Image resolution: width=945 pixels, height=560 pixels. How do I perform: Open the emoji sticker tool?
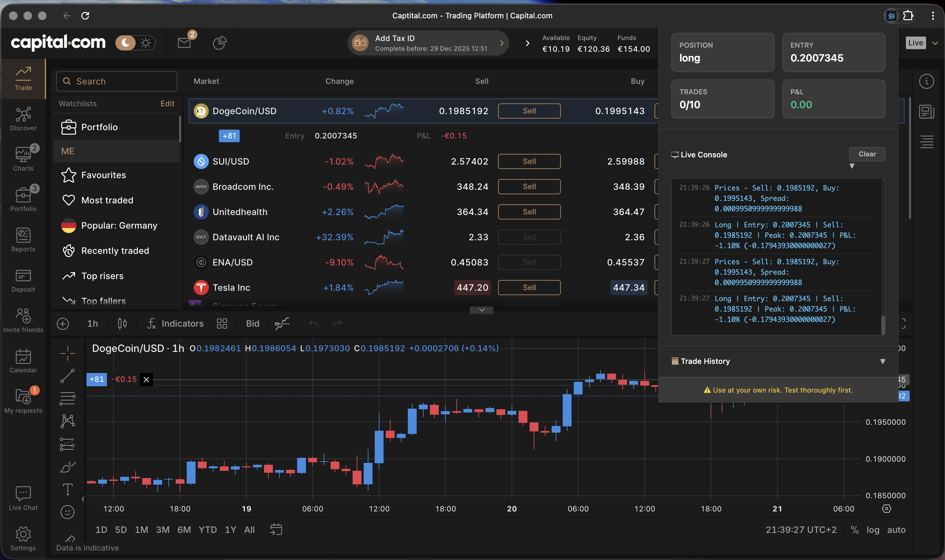click(68, 512)
